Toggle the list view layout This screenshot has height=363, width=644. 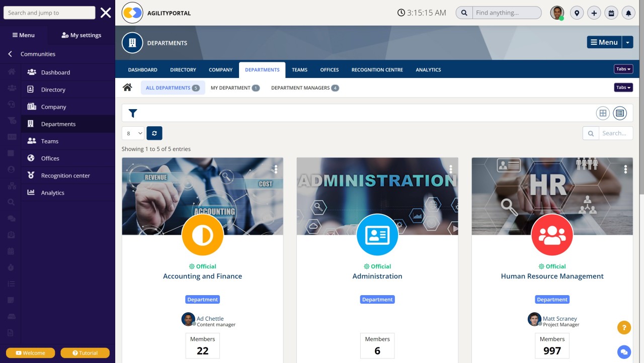(620, 113)
